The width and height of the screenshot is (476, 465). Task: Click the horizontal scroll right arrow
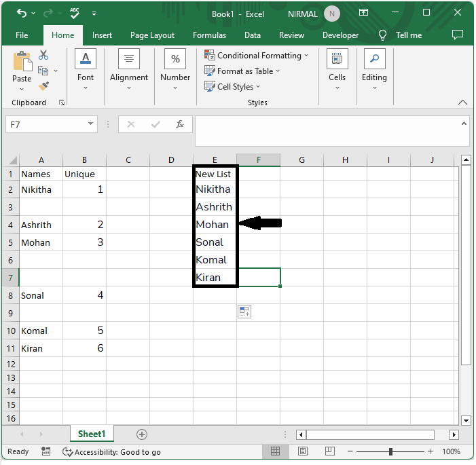pos(454,434)
